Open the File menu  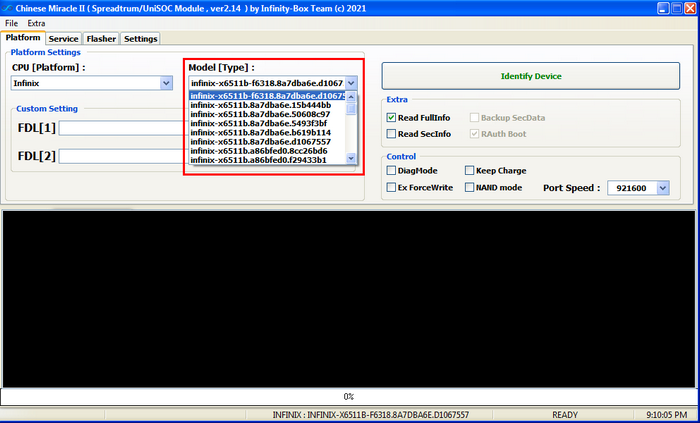[12, 23]
